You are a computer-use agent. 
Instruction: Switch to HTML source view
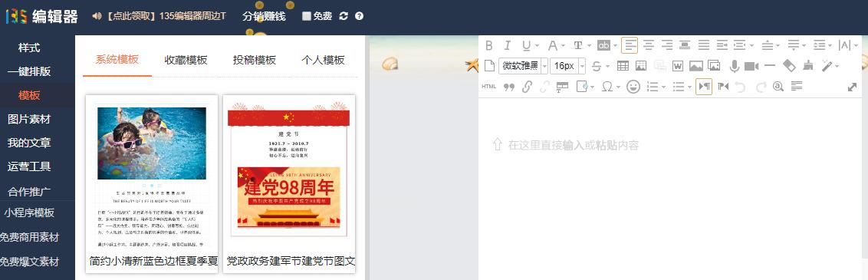click(x=488, y=87)
